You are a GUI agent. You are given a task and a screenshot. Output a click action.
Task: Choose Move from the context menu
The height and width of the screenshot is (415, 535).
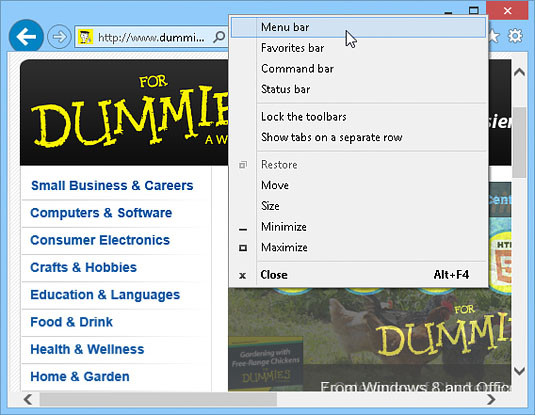coord(358,185)
